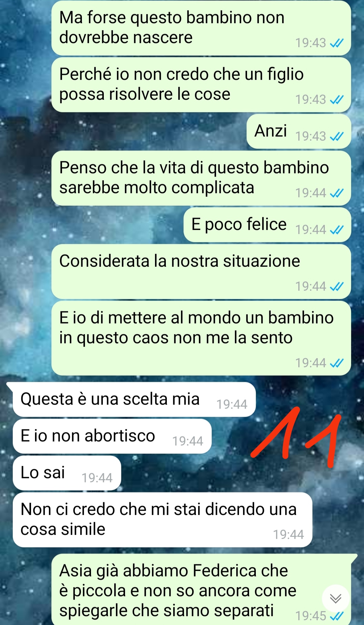Tap the 'Ma forse questo bambino' message bubble
This screenshot has height=625, width=364.
[x=201, y=28]
